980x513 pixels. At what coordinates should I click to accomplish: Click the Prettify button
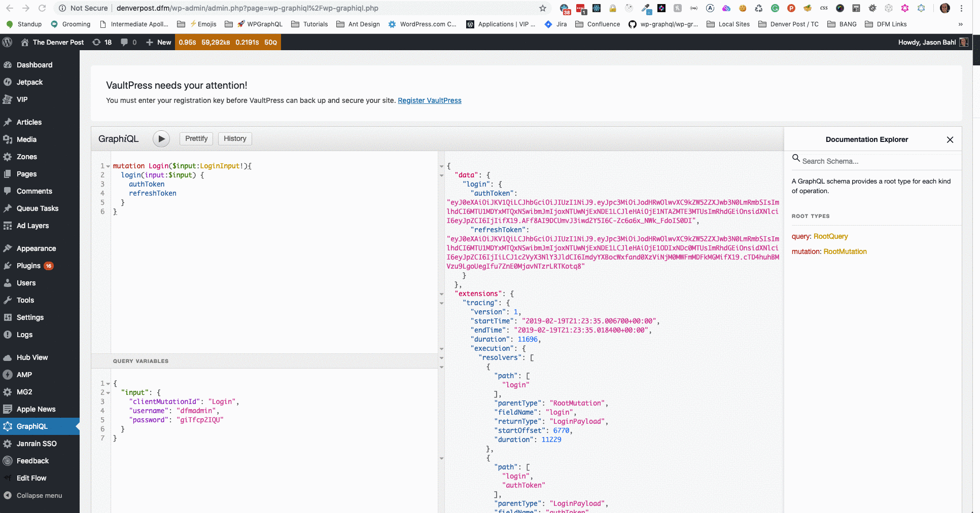[196, 138]
